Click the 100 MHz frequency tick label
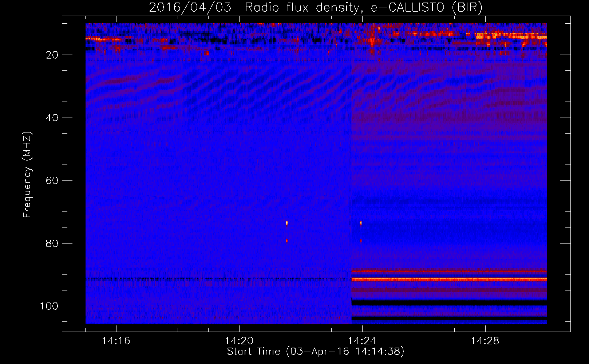 tap(50, 306)
